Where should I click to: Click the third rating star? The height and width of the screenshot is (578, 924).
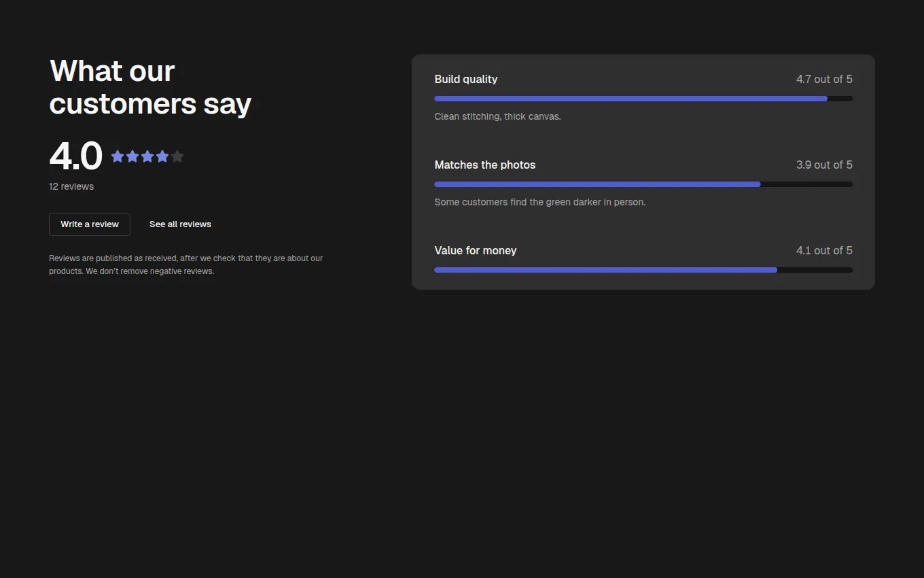tap(147, 156)
